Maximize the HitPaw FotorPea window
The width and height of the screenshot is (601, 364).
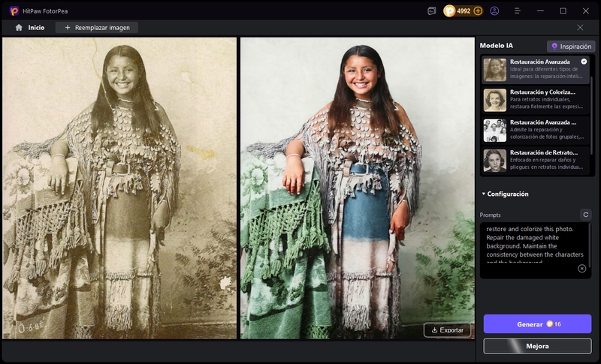pyautogui.click(x=563, y=11)
